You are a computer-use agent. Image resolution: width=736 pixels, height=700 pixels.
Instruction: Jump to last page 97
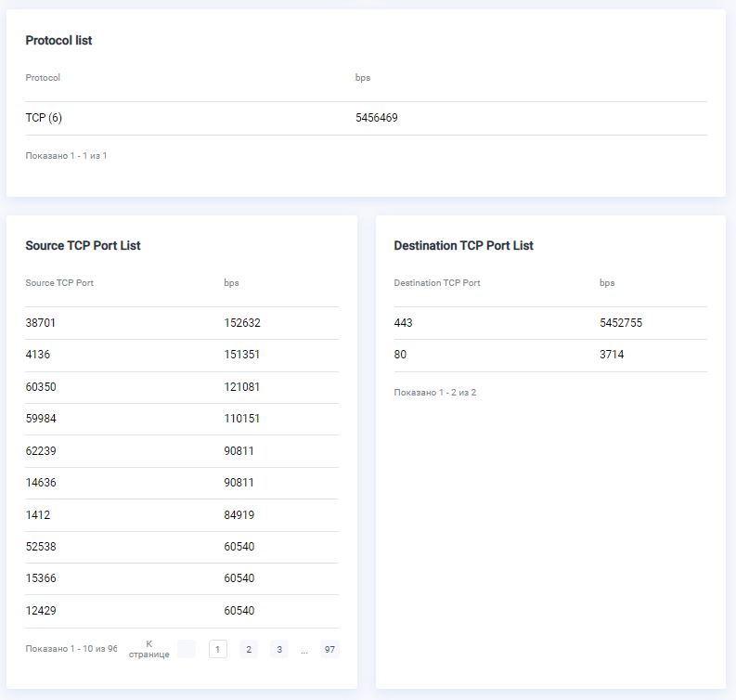click(x=329, y=650)
